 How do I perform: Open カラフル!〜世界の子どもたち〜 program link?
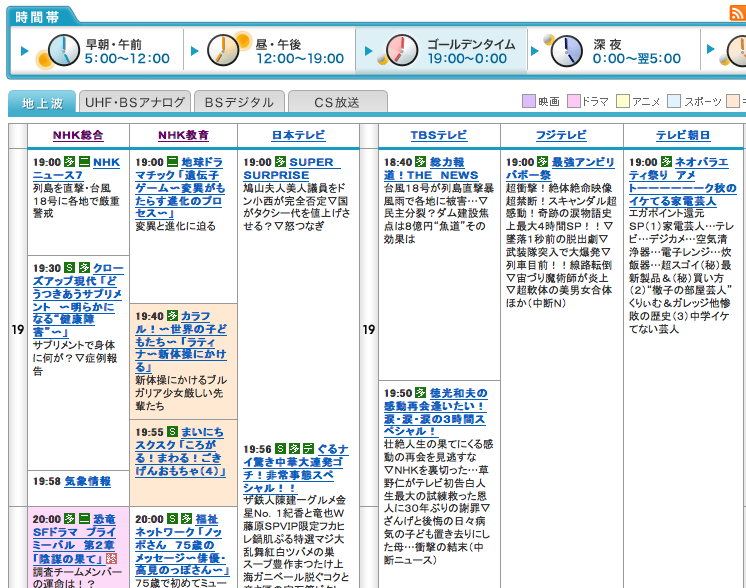click(x=181, y=342)
